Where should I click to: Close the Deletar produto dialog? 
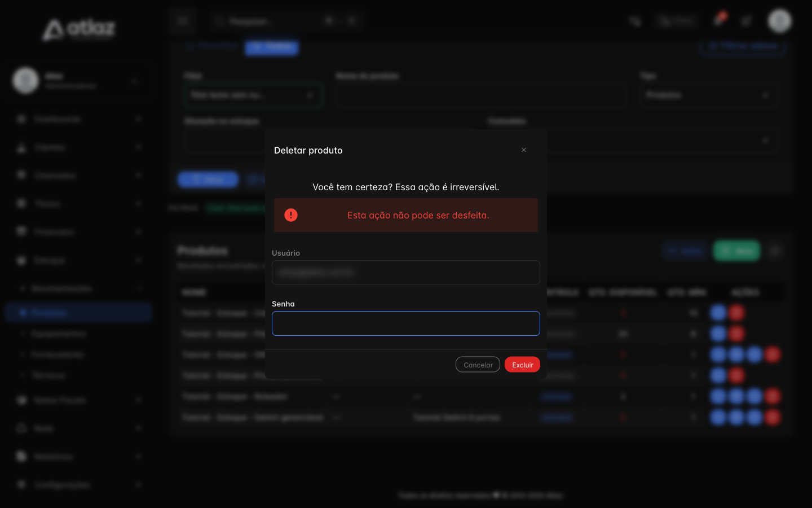[524, 150]
